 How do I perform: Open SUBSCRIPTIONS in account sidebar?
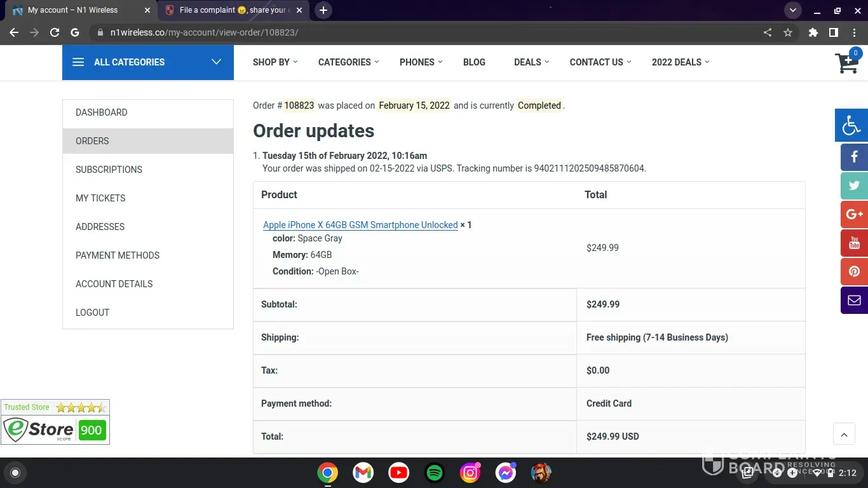tap(148, 170)
